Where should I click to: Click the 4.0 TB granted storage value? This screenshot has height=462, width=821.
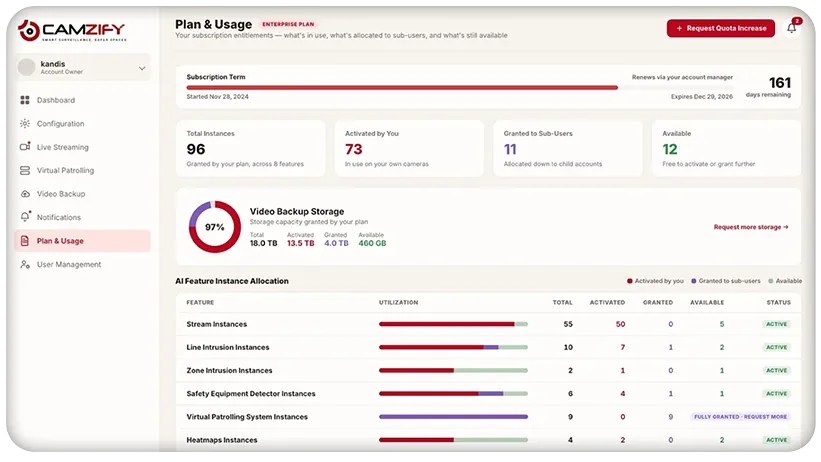click(336, 243)
